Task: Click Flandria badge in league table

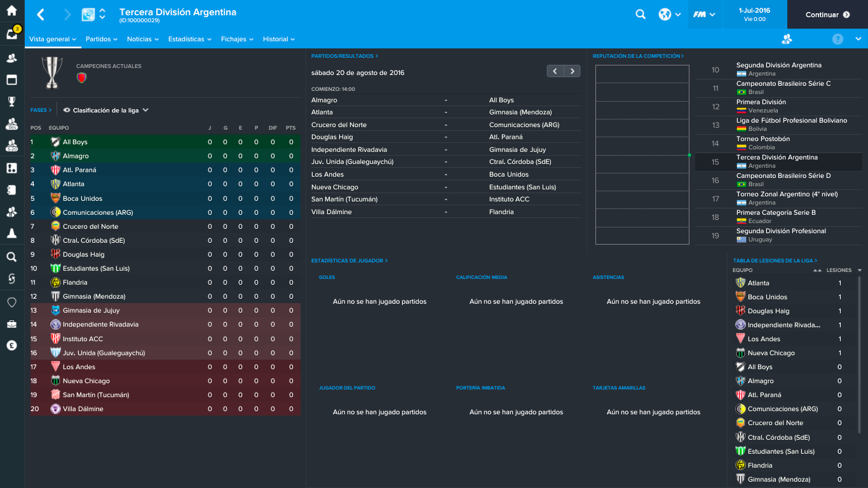Action: click(x=55, y=282)
